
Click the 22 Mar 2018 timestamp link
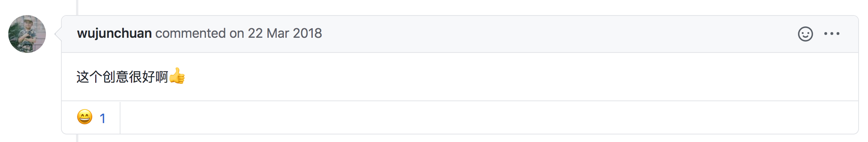click(285, 34)
